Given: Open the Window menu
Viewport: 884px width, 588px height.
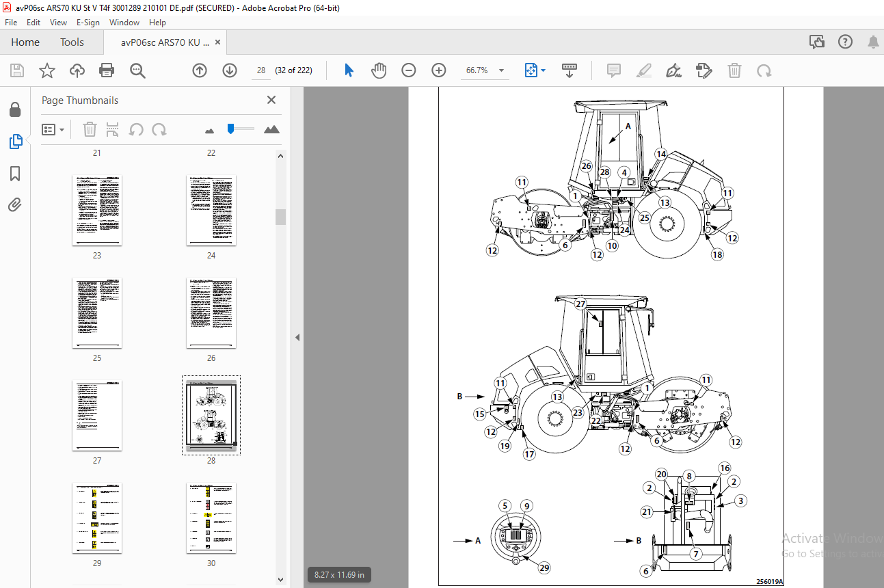Looking at the screenshot, I should coord(124,23).
